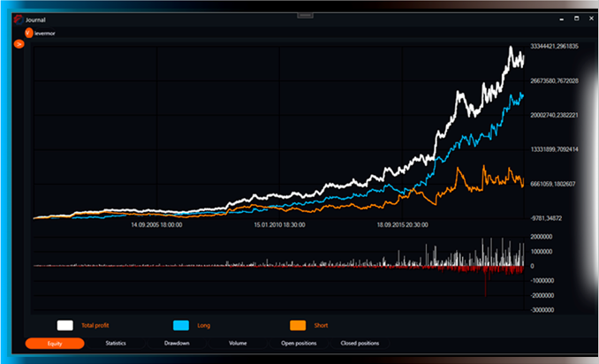The width and height of the screenshot is (599, 364).
Task: Click the Short legend label
Action: tap(321, 325)
